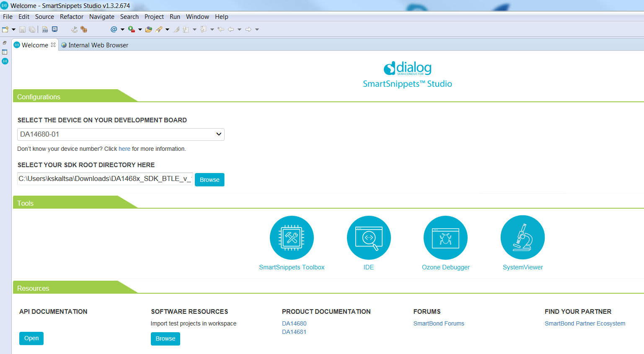Open the Project menu
The width and height of the screenshot is (644, 354).
(x=154, y=17)
